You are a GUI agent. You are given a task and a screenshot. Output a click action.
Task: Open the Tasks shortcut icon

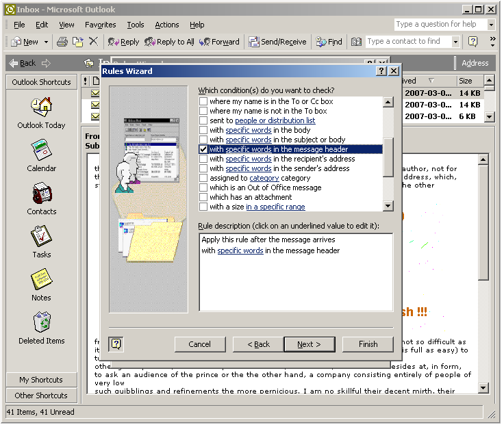click(42, 237)
